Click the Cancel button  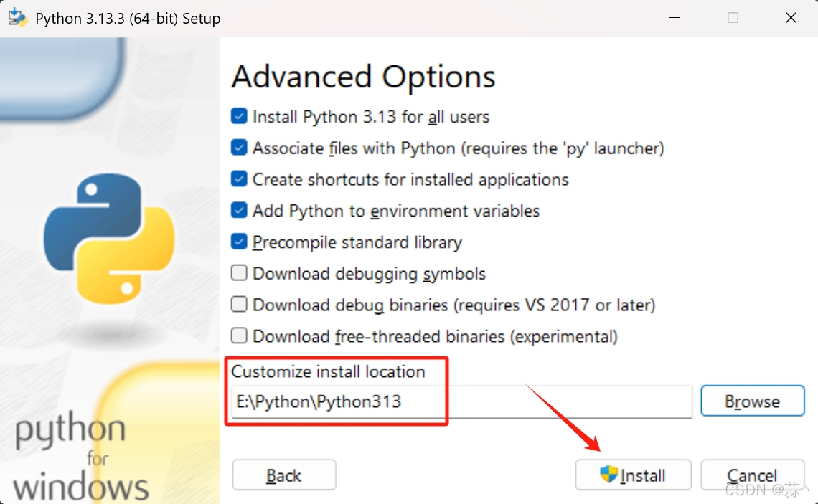[x=753, y=475]
